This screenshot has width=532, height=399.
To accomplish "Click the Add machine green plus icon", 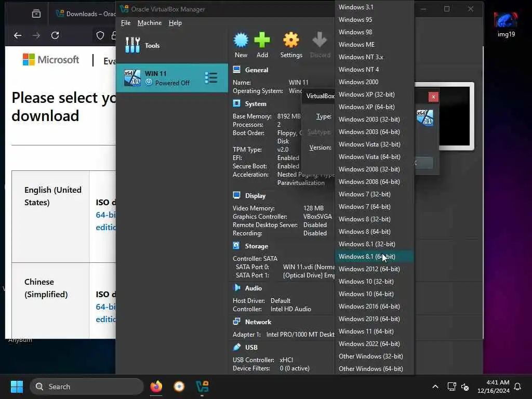I will coord(262,40).
